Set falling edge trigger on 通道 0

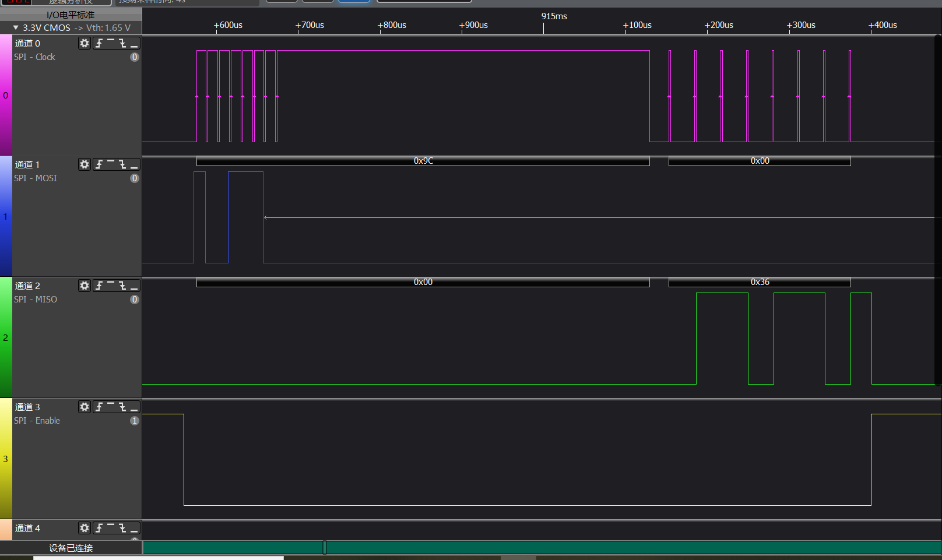(122, 43)
